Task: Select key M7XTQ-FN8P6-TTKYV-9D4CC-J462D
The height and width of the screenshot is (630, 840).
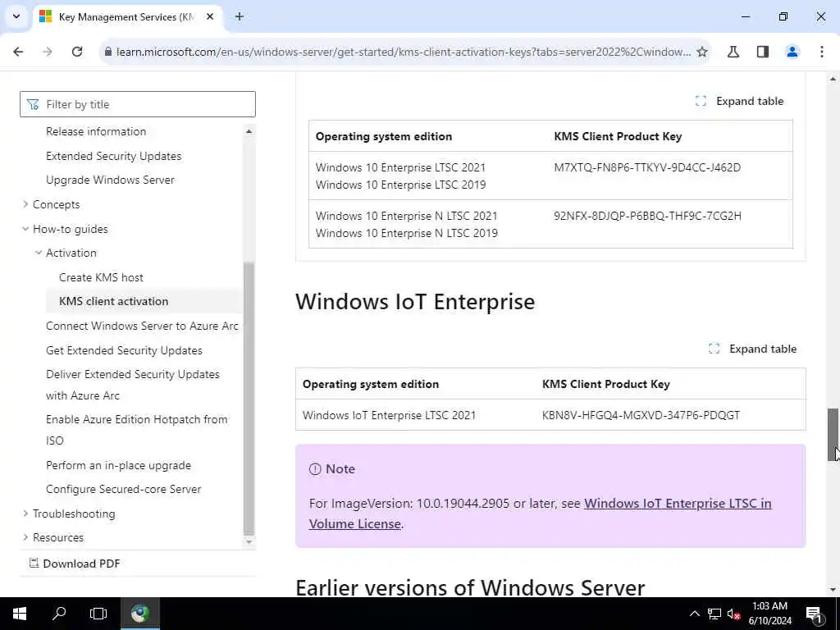Action: (x=647, y=167)
